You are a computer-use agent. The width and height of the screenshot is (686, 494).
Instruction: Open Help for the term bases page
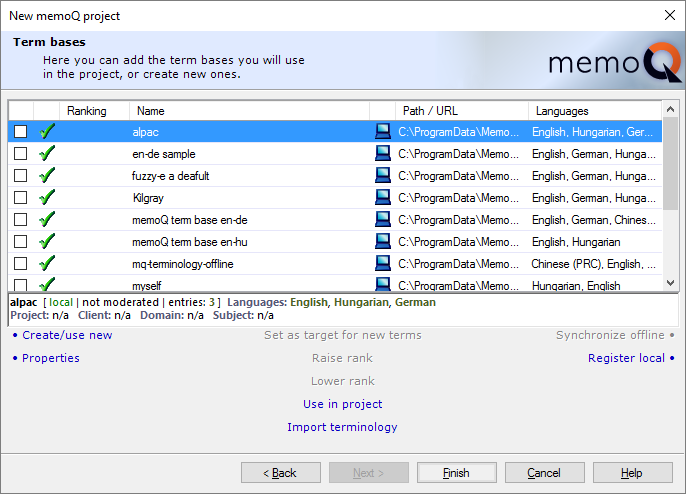pyautogui.click(x=632, y=473)
